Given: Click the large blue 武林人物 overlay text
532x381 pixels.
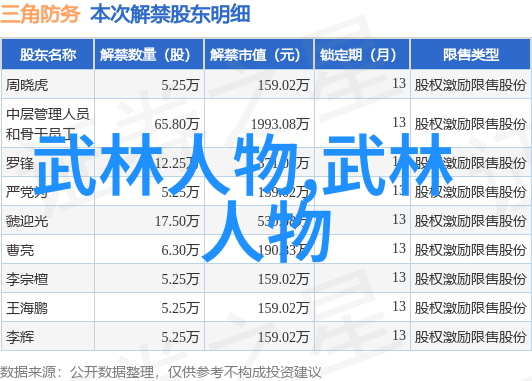Looking at the screenshot, I should (x=243, y=198).
